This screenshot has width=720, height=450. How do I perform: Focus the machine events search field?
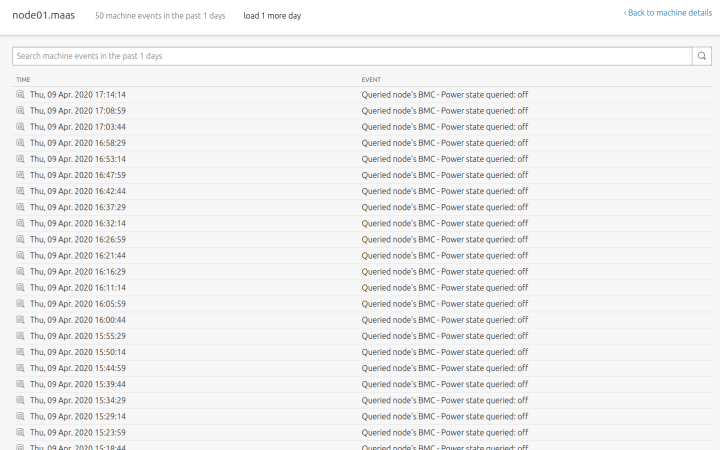(x=352, y=56)
